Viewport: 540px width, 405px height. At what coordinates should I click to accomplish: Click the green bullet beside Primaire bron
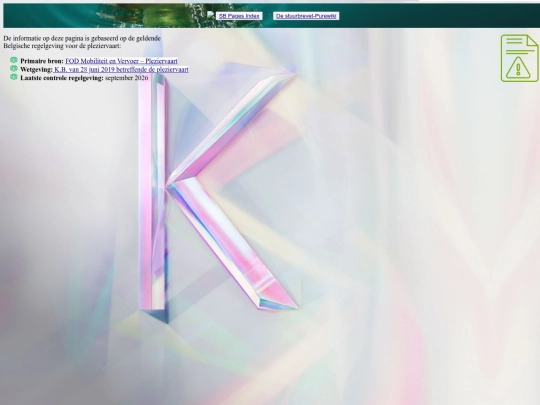[14, 60]
